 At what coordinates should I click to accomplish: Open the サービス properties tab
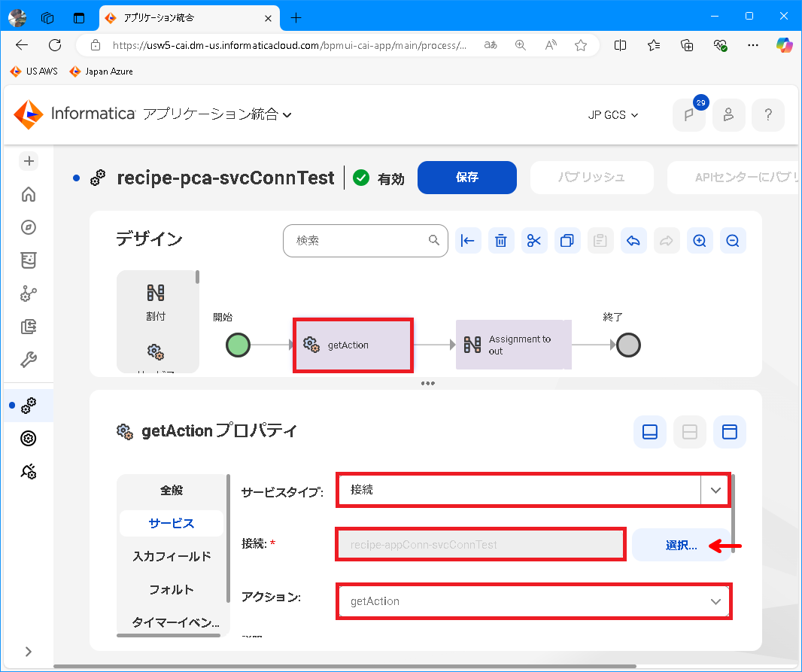point(172,523)
